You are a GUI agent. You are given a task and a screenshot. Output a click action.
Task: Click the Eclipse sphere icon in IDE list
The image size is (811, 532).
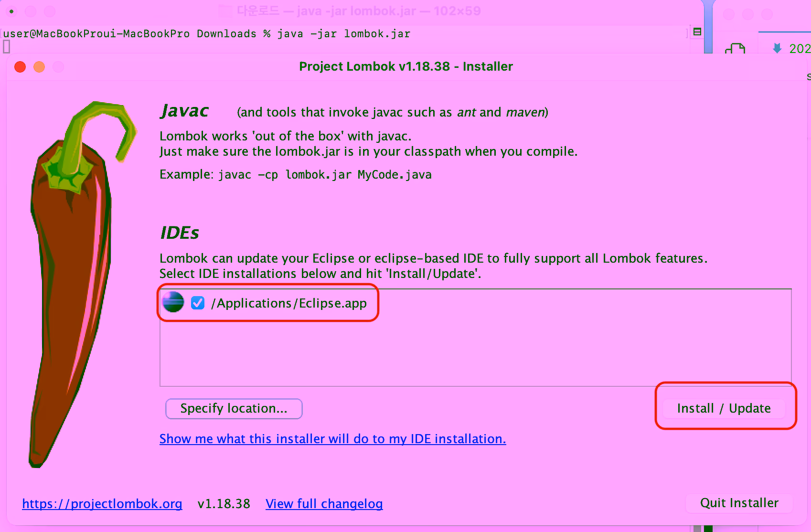(x=173, y=302)
